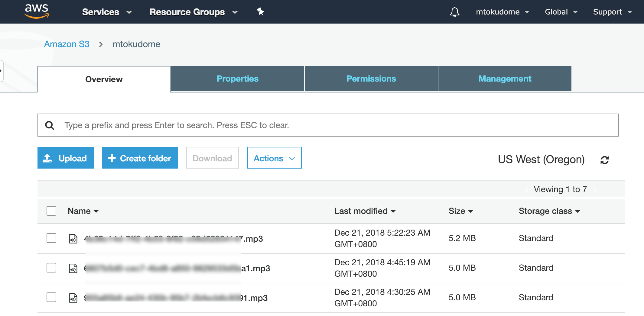Screen dimensions: 644x316
Task: Click the magnifier icon in search box
Action: coord(50,125)
